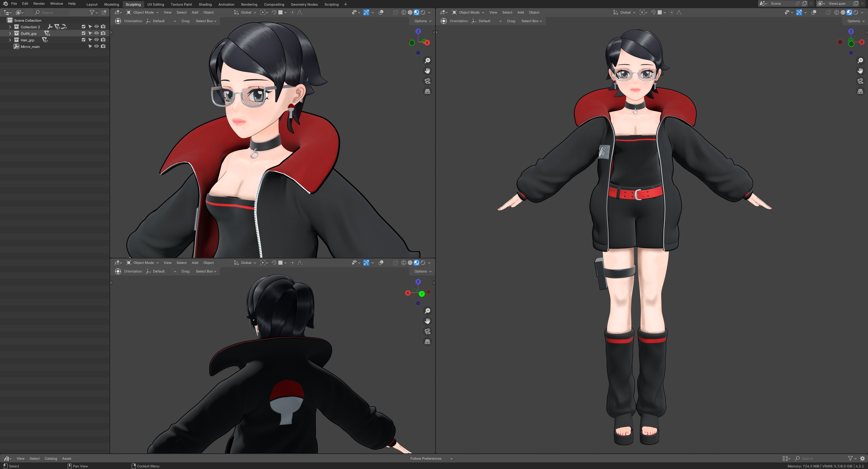868x469 pixels.
Task: Hide Collection 2 with its eye icon
Action: click(96, 27)
